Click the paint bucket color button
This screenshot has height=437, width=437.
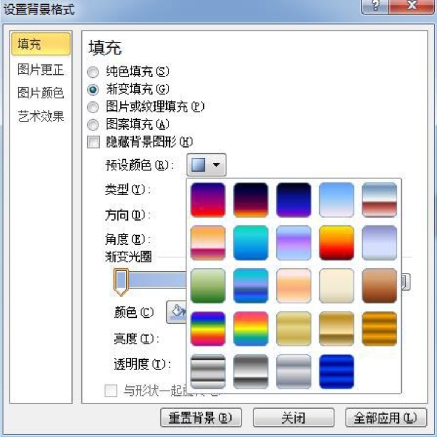(177, 312)
